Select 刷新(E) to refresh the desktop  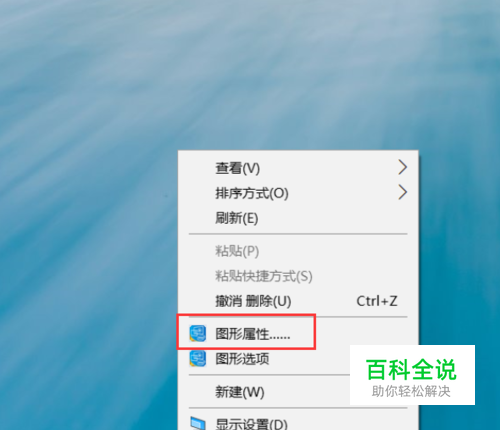298,218
